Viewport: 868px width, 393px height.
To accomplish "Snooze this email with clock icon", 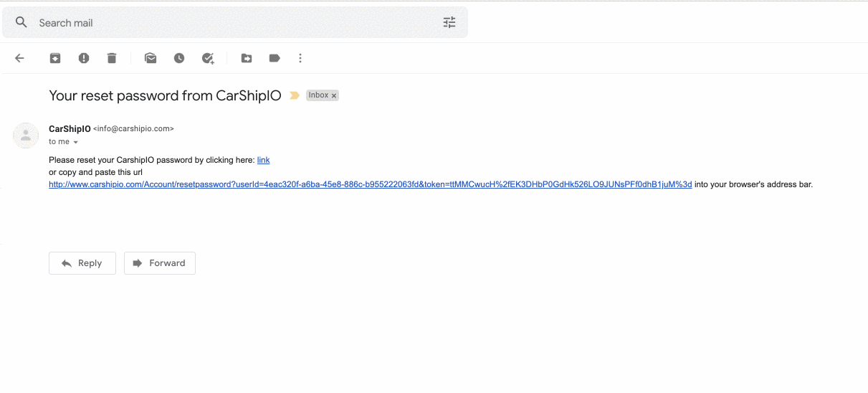I will click(179, 58).
